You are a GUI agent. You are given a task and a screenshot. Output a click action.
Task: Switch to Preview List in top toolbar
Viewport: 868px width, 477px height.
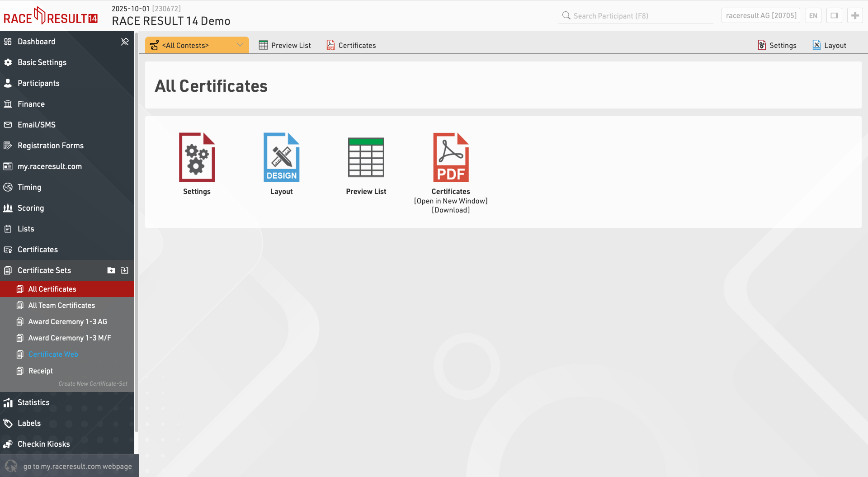click(285, 45)
